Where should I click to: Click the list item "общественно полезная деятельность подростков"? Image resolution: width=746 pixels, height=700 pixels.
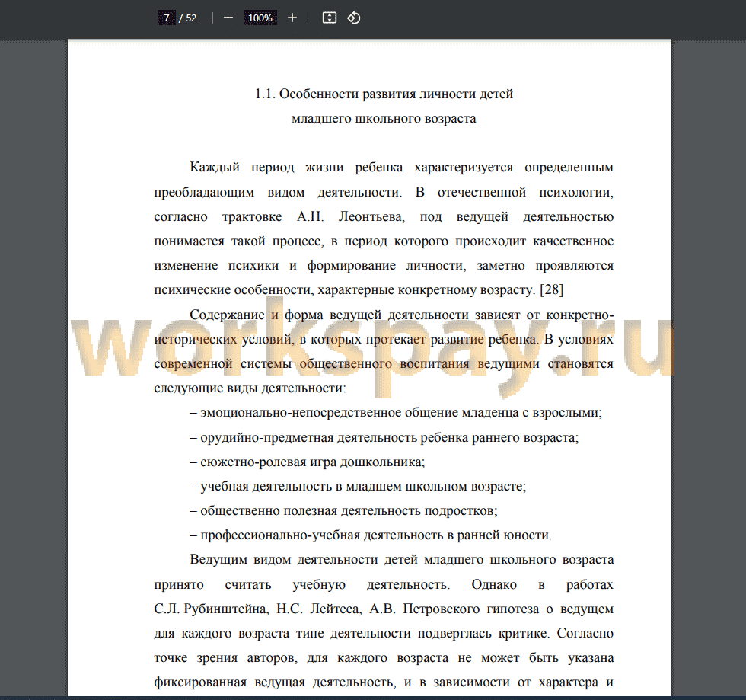tap(348, 511)
